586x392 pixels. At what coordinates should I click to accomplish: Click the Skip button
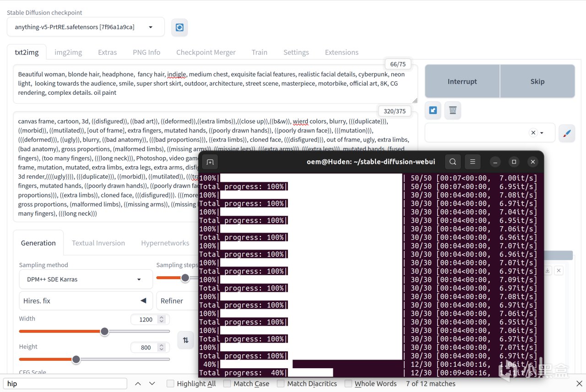coord(537,82)
